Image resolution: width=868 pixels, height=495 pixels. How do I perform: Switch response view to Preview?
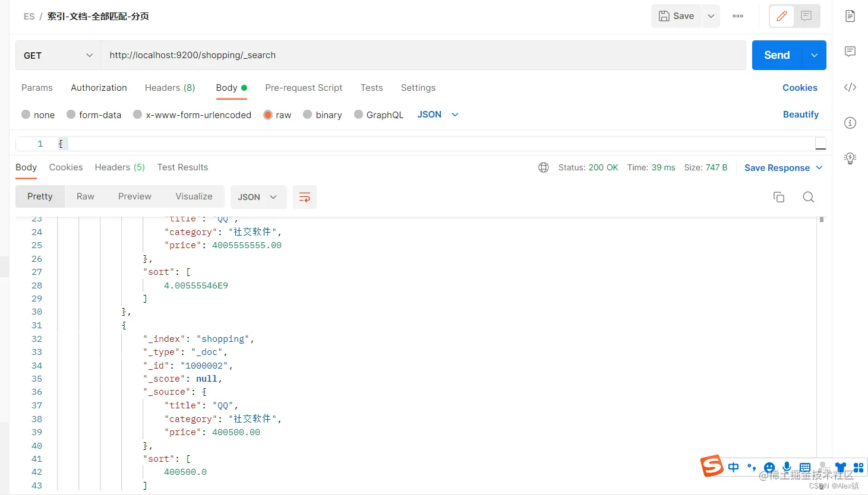coord(135,196)
